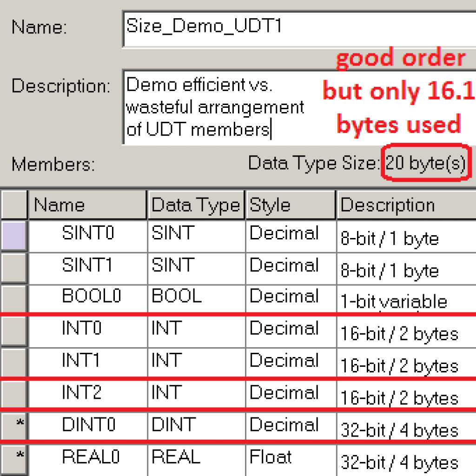Click the 'Members:' label above the table
The image size is (476, 476).
click(x=53, y=165)
